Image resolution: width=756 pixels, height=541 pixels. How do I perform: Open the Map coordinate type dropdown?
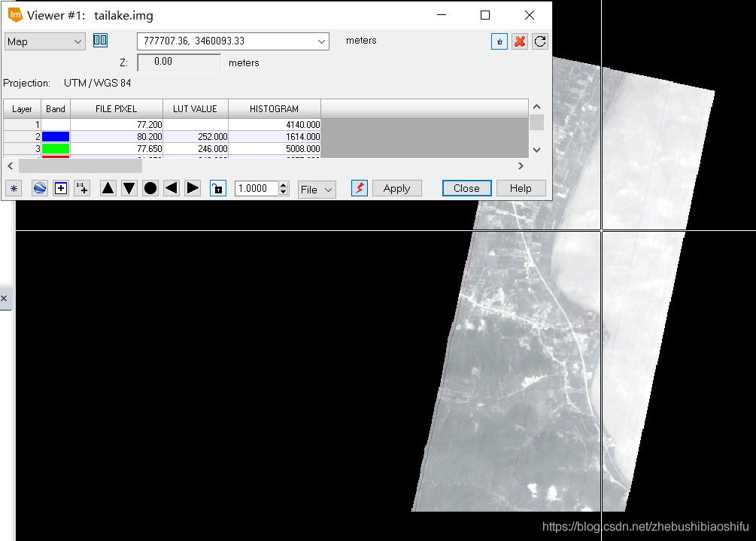45,41
